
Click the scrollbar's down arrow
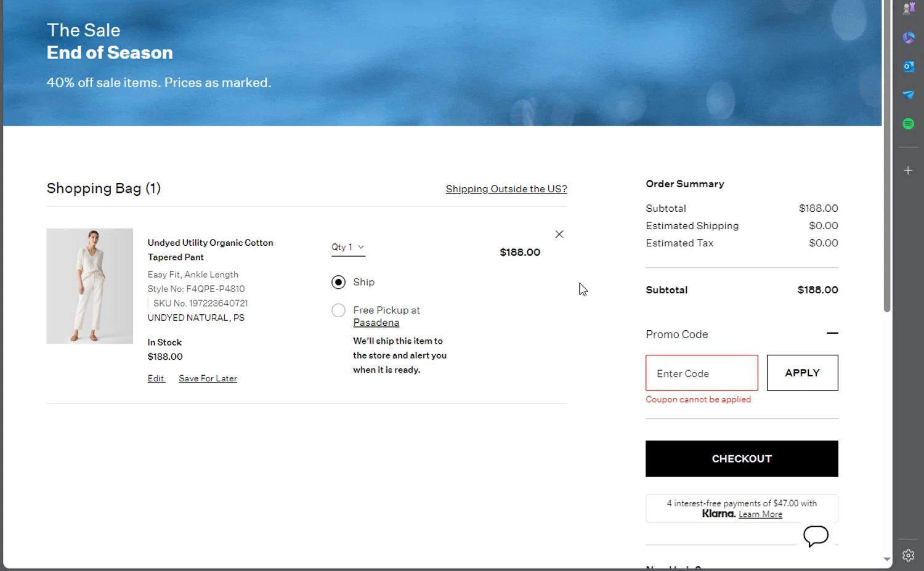point(887,559)
